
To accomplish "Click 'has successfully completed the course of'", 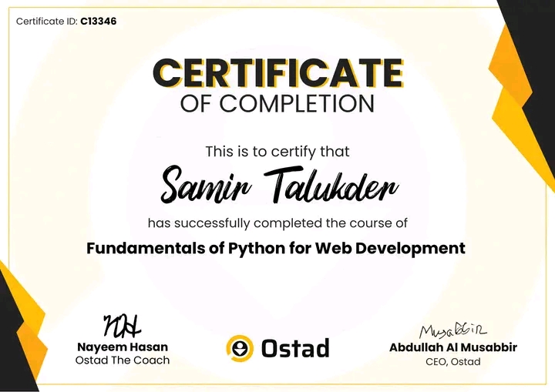I will tap(277, 223).
